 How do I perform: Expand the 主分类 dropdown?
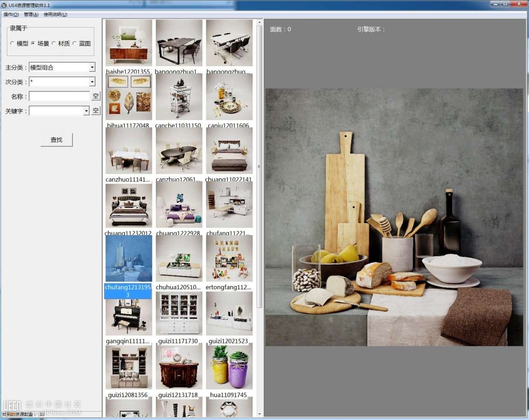pyautogui.click(x=92, y=67)
